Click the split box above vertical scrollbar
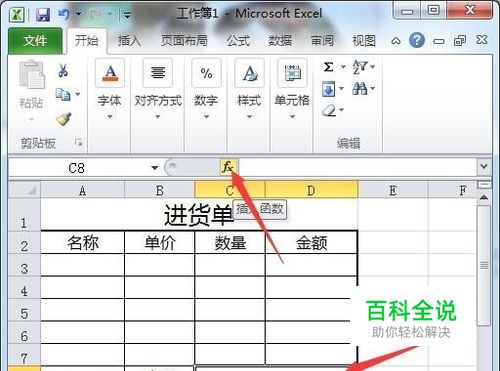Screen dimensions: 500x371 point(484,185)
